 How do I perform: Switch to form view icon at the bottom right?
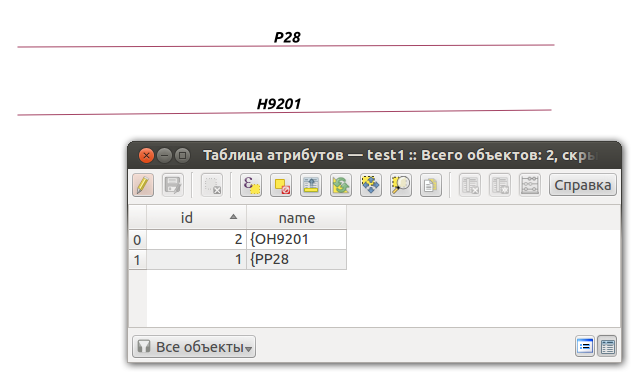584,347
